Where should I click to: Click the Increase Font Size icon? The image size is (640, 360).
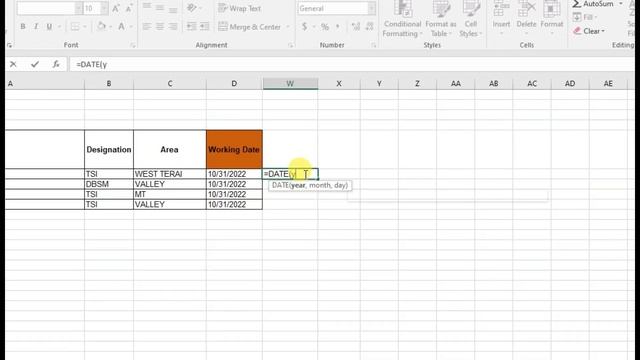(x=116, y=8)
